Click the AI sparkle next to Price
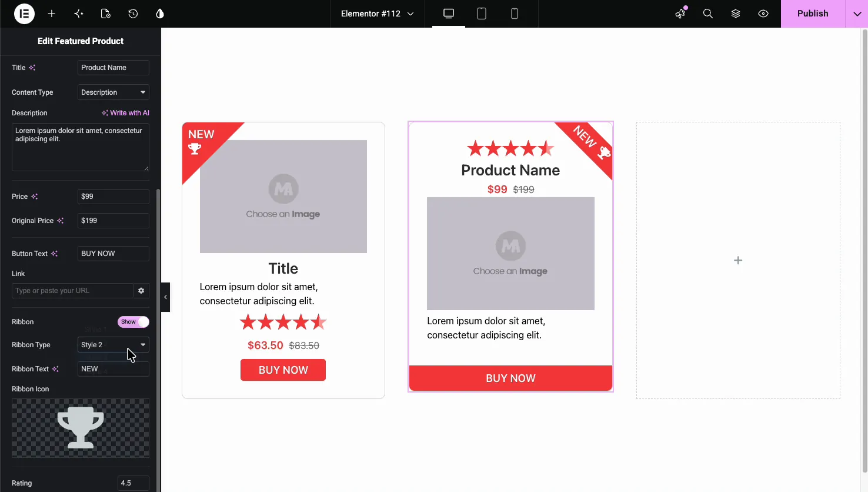 point(35,197)
